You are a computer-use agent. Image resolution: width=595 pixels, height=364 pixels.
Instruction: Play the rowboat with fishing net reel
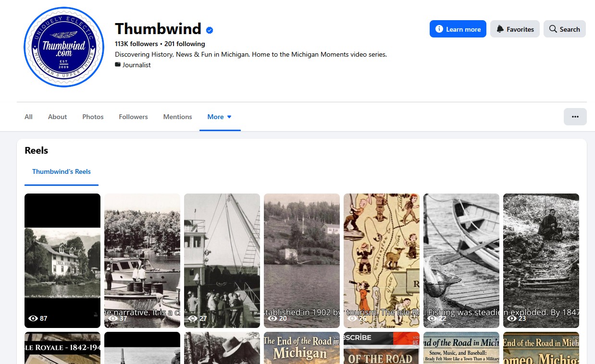(461, 261)
